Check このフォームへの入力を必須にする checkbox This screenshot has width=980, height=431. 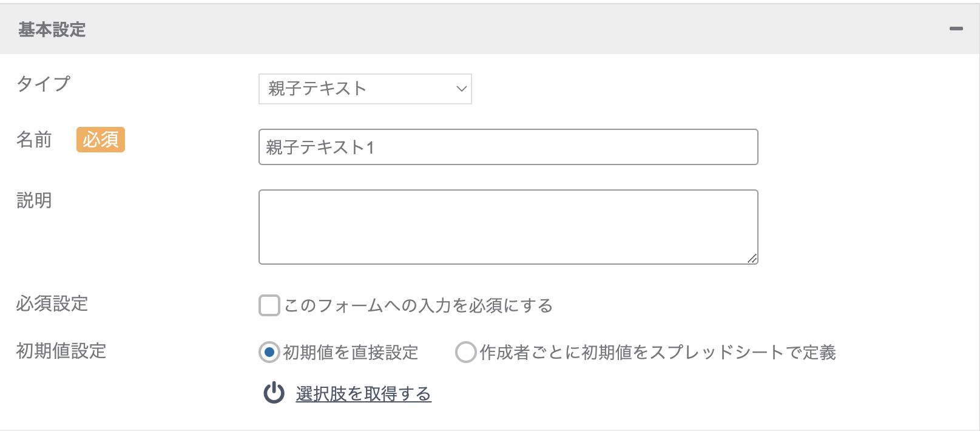[269, 305]
